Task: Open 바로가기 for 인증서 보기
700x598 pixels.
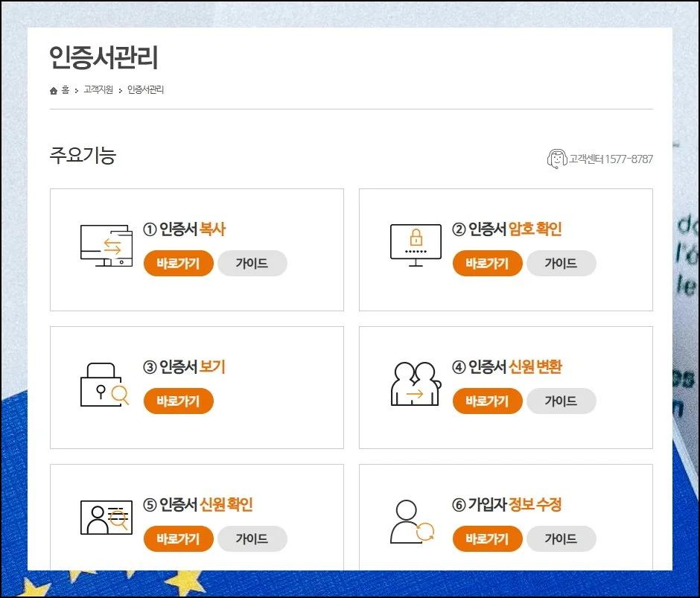Action: [178, 401]
